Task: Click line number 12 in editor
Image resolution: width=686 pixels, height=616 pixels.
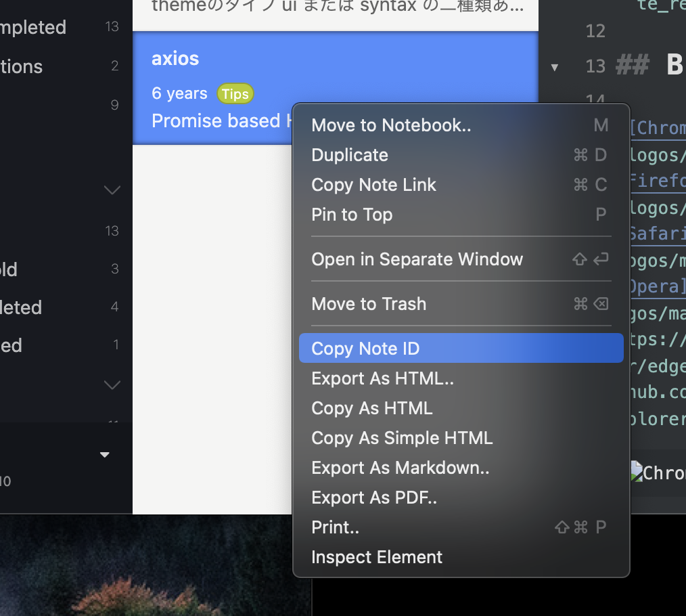Action: click(x=595, y=31)
